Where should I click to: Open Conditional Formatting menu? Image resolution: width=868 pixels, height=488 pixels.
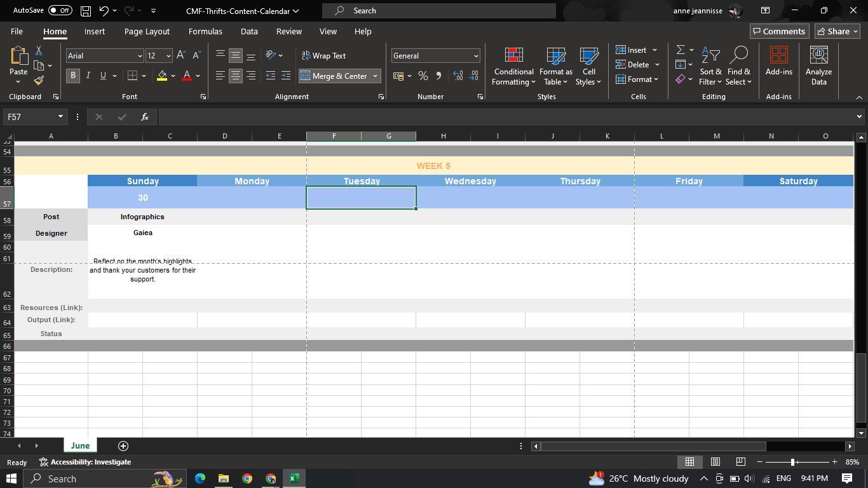click(x=513, y=66)
